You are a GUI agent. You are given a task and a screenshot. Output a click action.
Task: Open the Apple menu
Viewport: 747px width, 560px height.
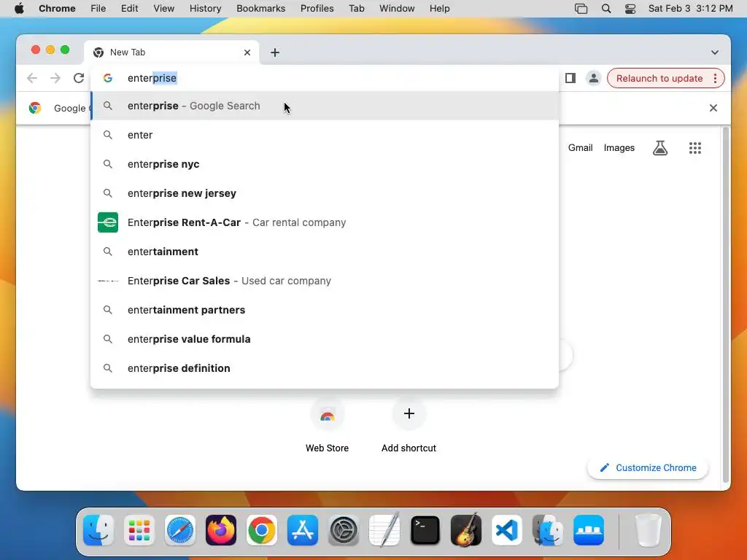(x=19, y=9)
